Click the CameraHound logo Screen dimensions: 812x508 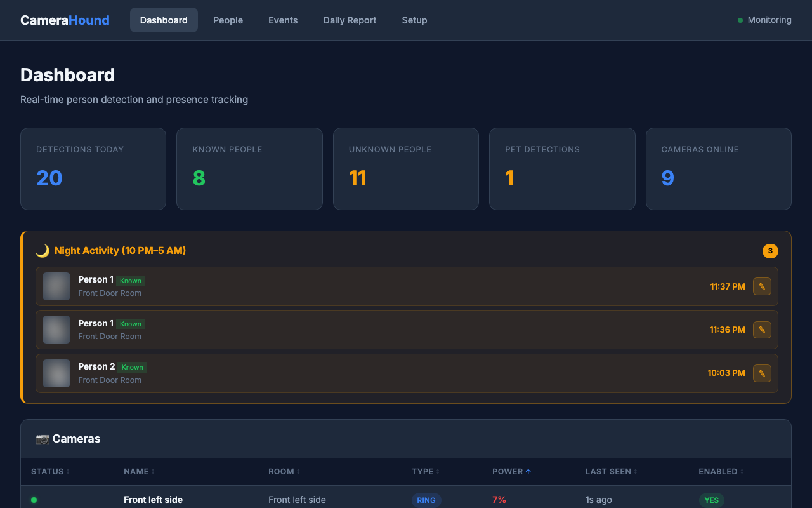coord(65,20)
